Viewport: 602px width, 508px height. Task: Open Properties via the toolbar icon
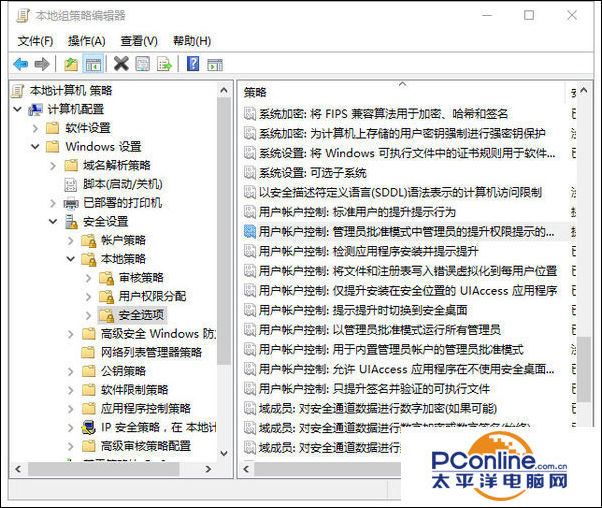pyautogui.click(x=142, y=64)
